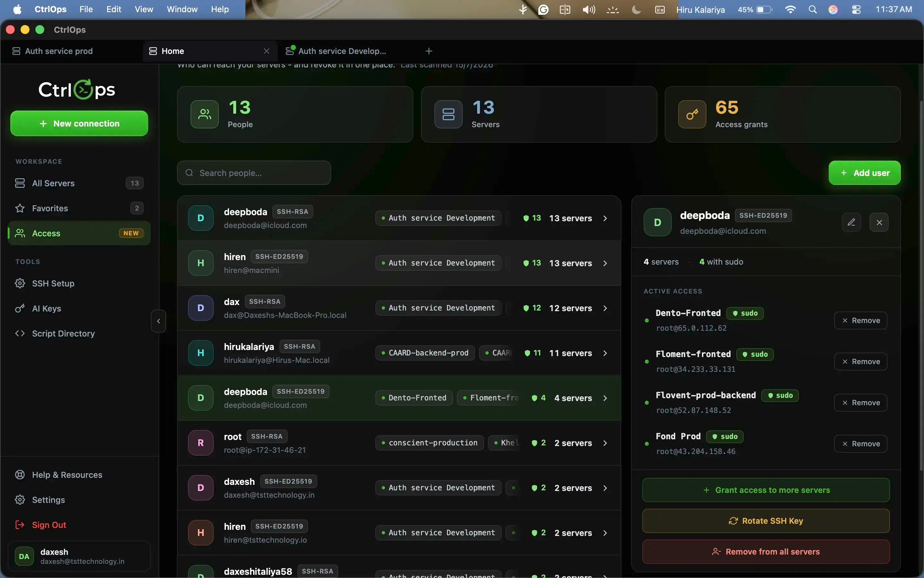This screenshot has height=578, width=924.
Task: Click Dento-Fronted tag in deepboda row
Action: point(414,398)
